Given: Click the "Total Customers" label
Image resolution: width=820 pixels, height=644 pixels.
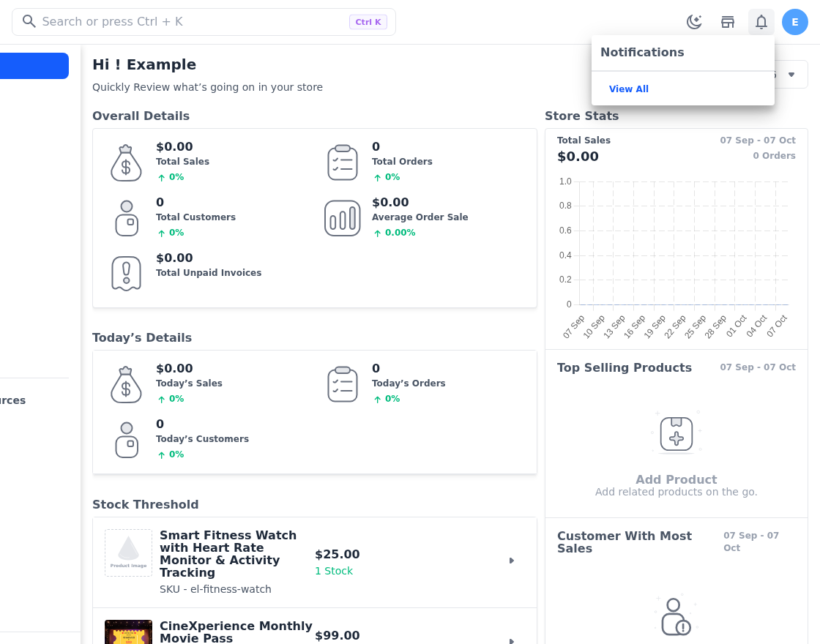Looking at the screenshot, I should pos(195,217).
